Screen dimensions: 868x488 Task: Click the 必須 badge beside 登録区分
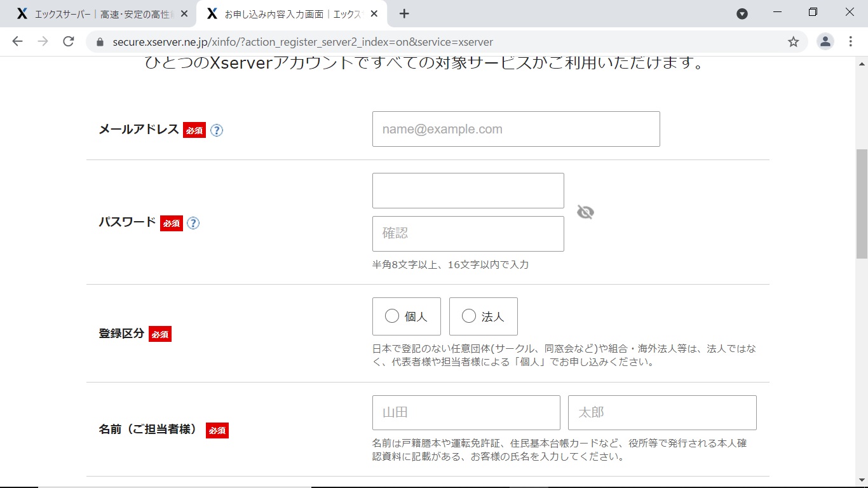pos(160,334)
